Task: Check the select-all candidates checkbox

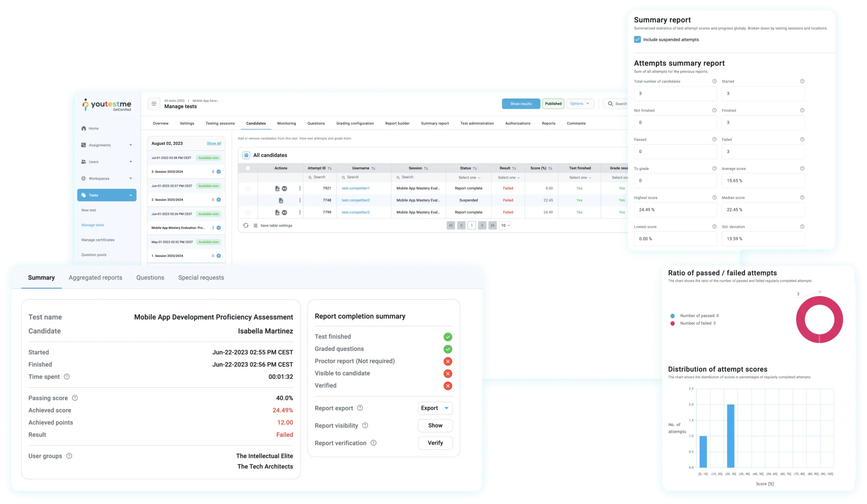Action: pyautogui.click(x=248, y=167)
